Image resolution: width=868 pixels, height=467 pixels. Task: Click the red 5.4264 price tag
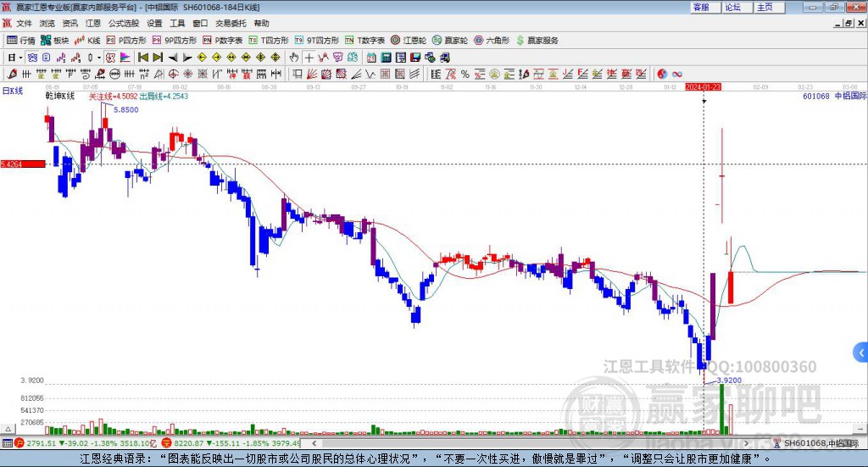pyautogui.click(x=23, y=164)
